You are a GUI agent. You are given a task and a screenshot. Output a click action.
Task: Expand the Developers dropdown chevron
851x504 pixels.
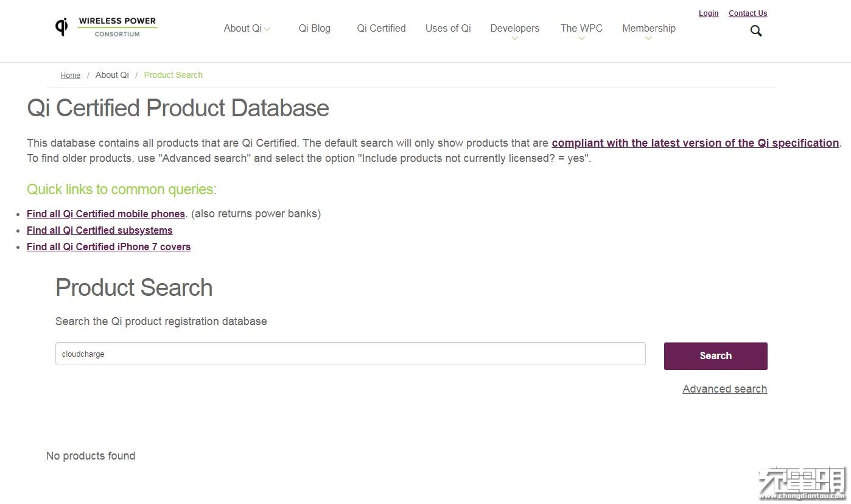click(515, 39)
